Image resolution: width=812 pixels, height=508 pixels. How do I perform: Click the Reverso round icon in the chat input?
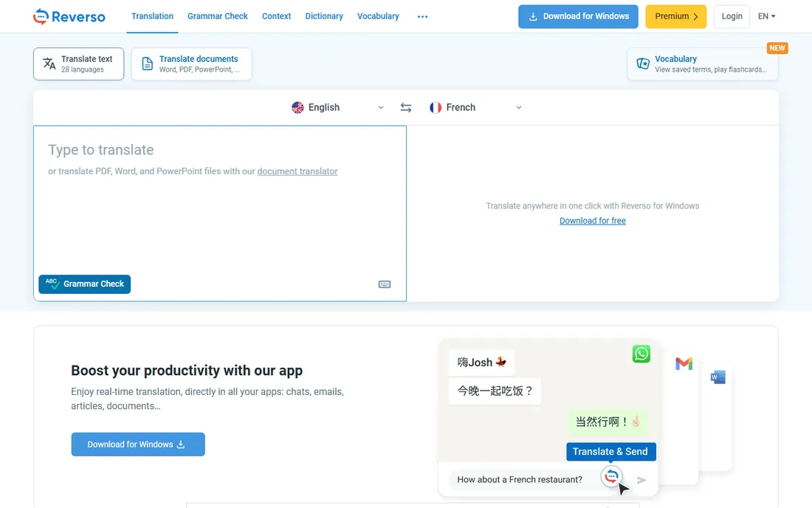pos(612,476)
